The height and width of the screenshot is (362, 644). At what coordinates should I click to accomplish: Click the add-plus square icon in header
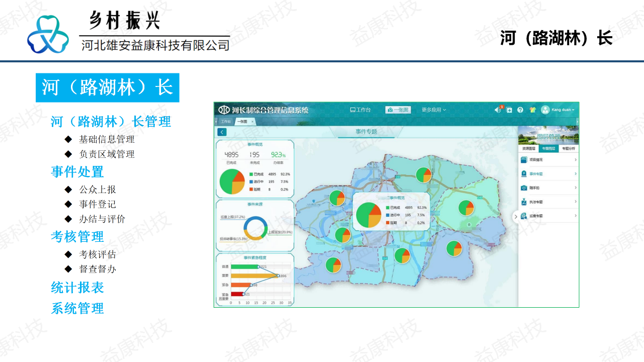click(509, 110)
